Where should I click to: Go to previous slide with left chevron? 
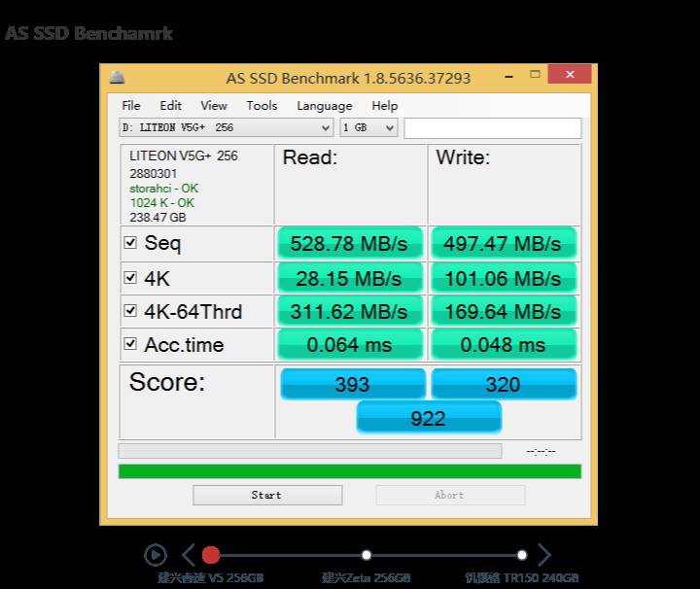189,555
